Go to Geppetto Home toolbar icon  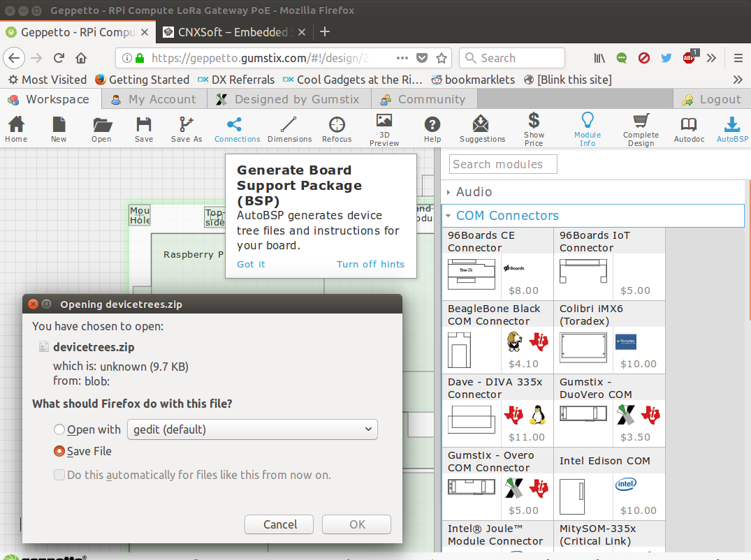click(16, 129)
